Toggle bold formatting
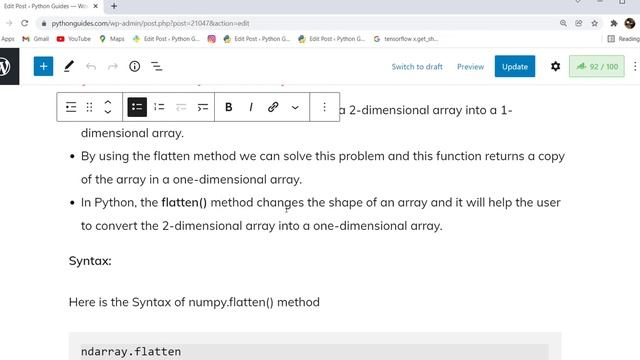This screenshot has width=640, height=360. pyautogui.click(x=229, y=107)
